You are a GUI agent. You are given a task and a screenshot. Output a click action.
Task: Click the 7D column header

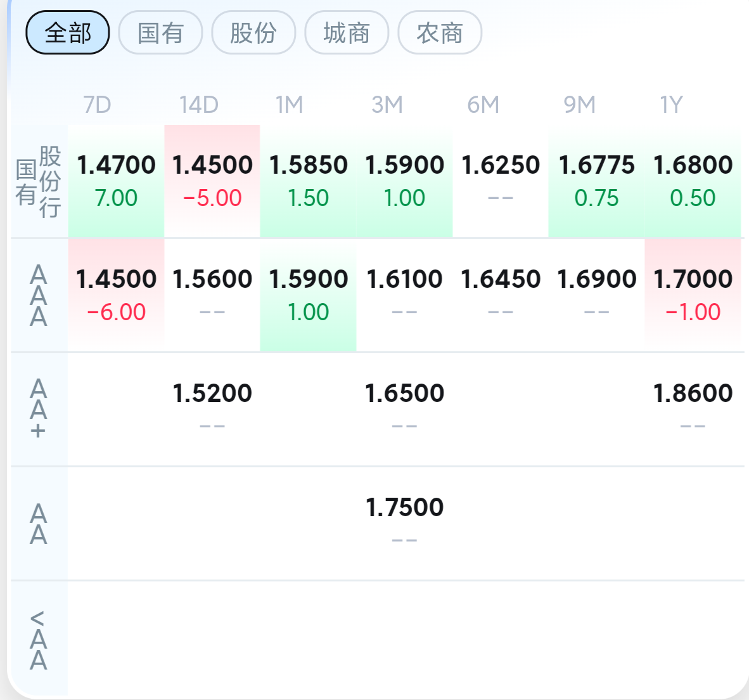(x=97, y=105)
